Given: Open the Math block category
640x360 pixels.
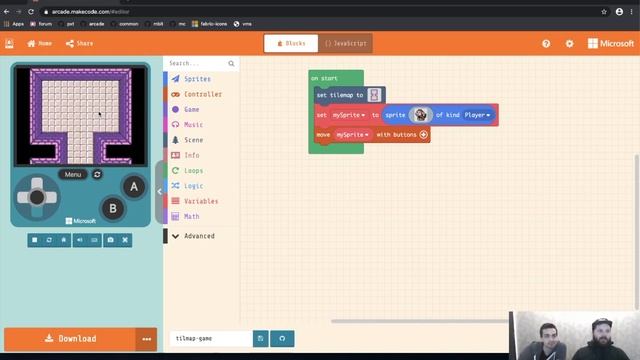Looking at the screenshot, I should (x=201, y=216).
